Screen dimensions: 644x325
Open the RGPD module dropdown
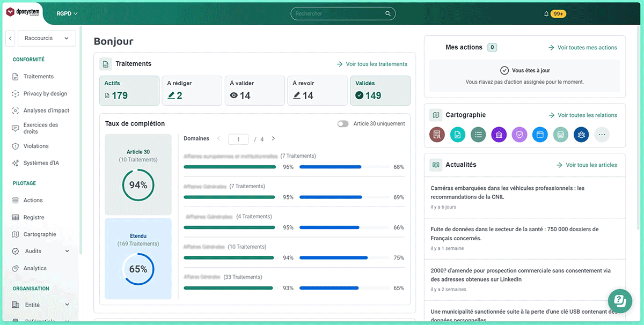67,13
